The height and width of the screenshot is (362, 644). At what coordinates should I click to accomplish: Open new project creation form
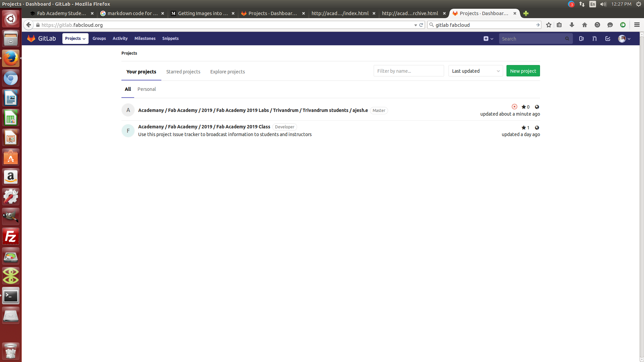tap(523, 71)
